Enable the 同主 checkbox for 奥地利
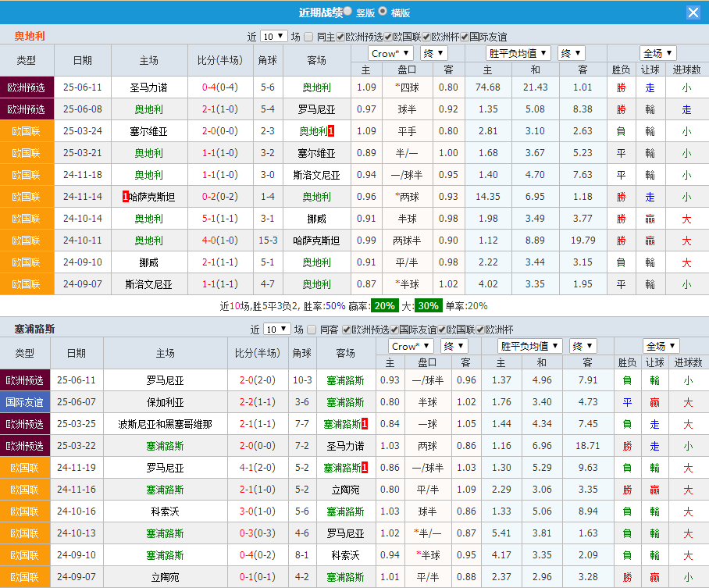This screenshot has height=588, width=709. (308, 34)
